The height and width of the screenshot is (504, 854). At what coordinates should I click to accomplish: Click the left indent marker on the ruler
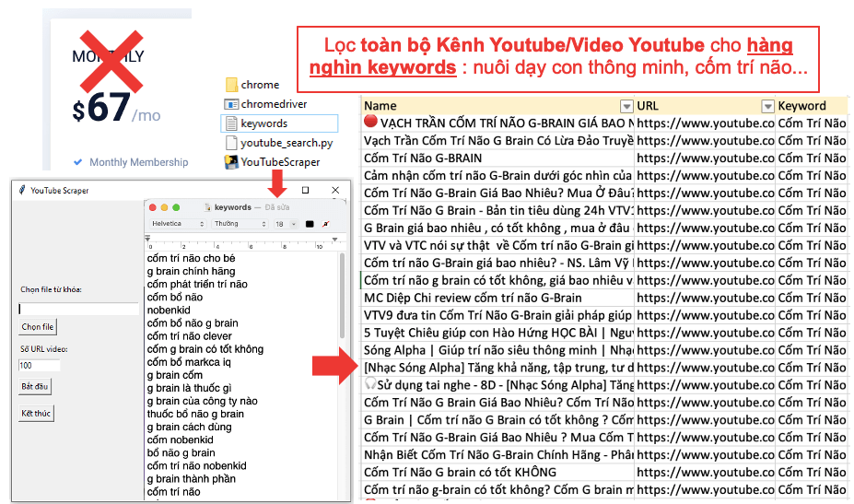(x=147, y=239)
